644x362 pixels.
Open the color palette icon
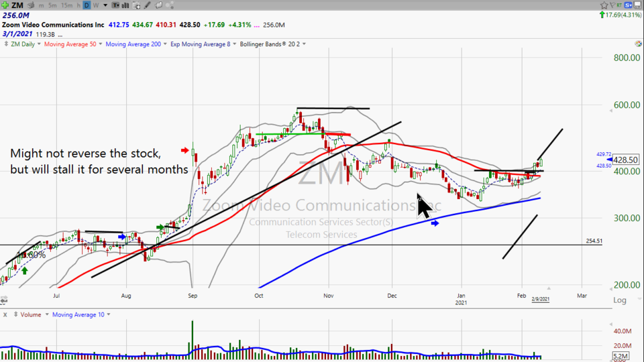pyautogui.click(x=638, y=44)
